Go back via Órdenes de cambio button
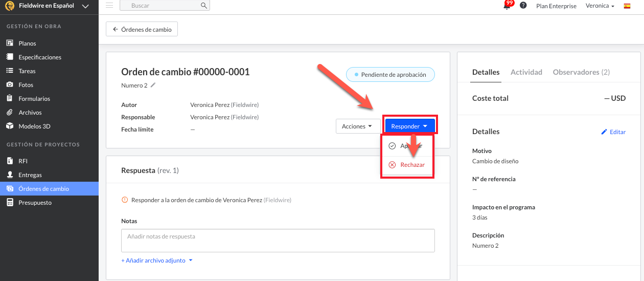 tap(142, 29)
